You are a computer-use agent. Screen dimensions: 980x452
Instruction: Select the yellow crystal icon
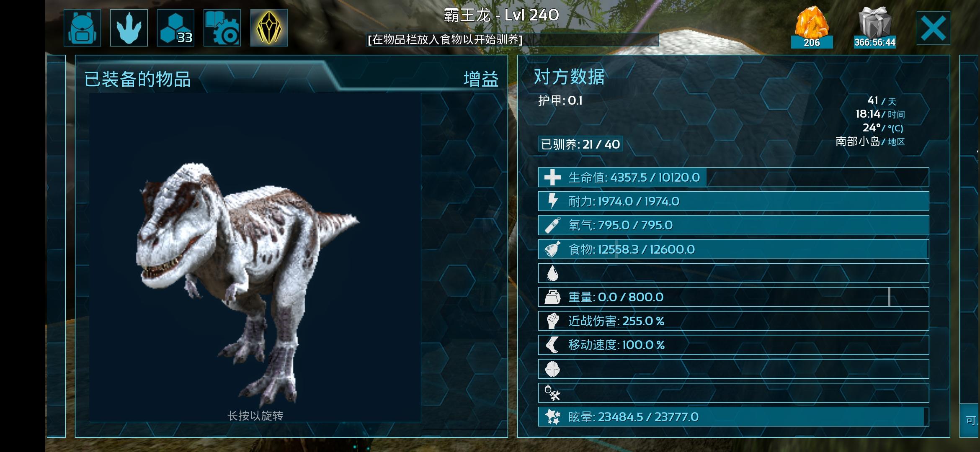269,28
